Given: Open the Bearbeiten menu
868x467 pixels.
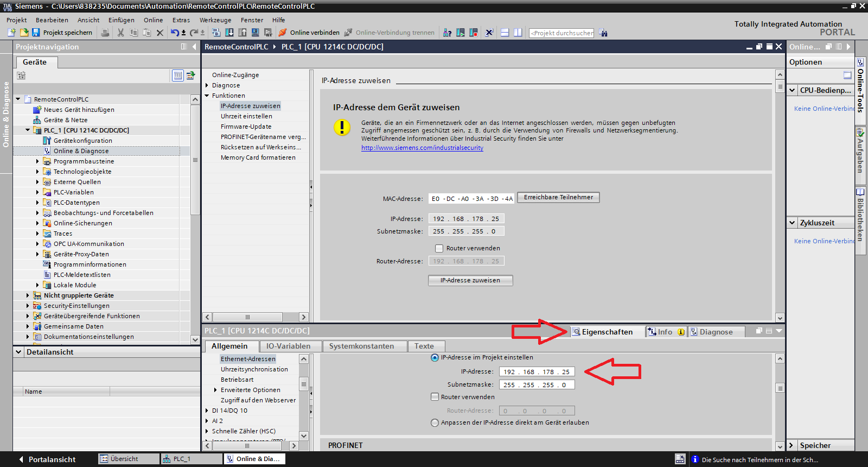Looking at the screenshot, I should (x=52, y=20).
